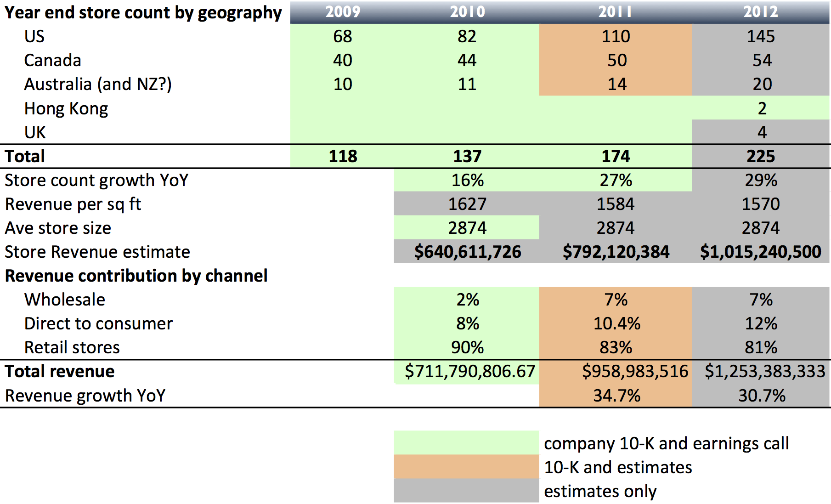Viewport: 831px width, 504px height.
Task: Select US 2012 store count 145
Action: click(x=761, y=36)
